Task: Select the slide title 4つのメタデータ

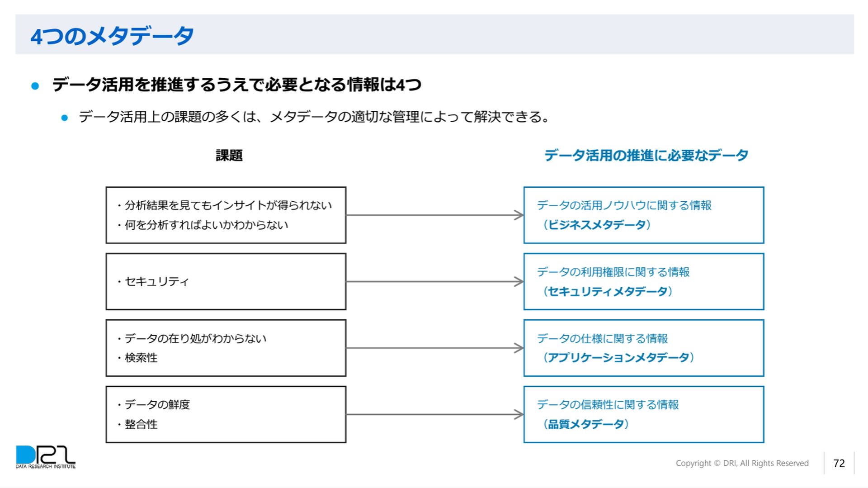Action: pos(112,36)
